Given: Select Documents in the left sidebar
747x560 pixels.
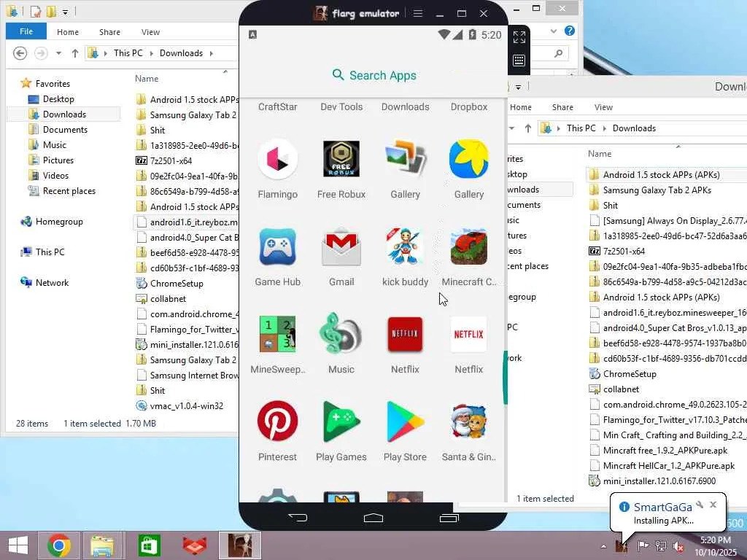Looking at the screenshot, I should pos(65,130).
